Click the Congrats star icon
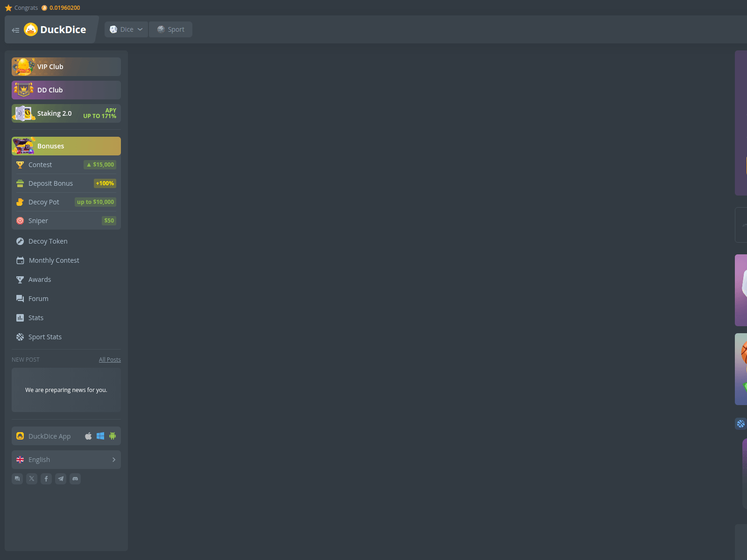The height and width of the screenshot is (560, 747). 8,8
